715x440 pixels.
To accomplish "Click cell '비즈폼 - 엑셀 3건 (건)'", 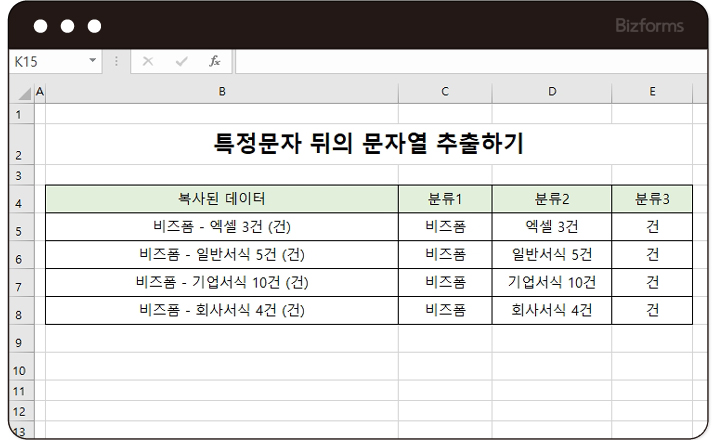I will tap(222, 227).
